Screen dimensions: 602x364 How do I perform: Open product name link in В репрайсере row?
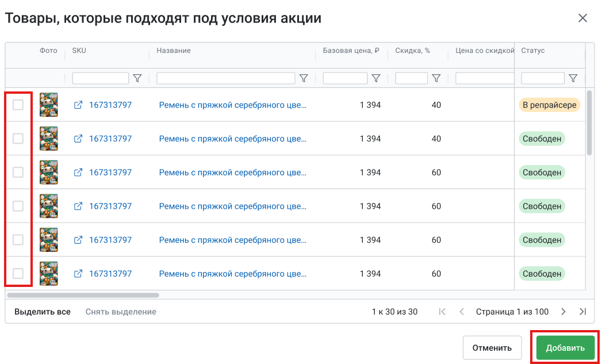[233, 105]
